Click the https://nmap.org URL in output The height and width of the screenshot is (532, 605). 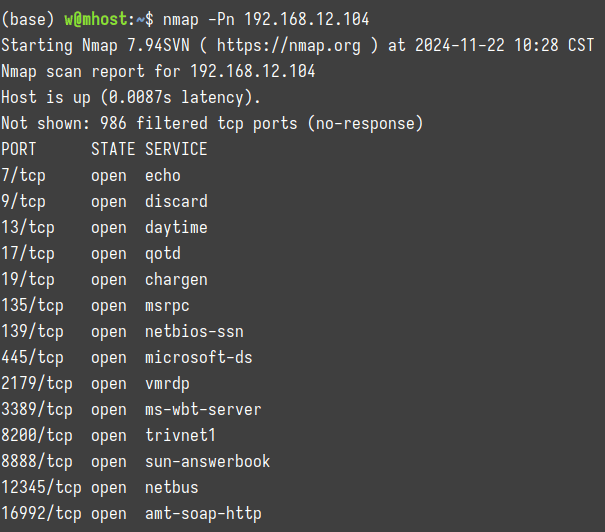tap(289, 46)
